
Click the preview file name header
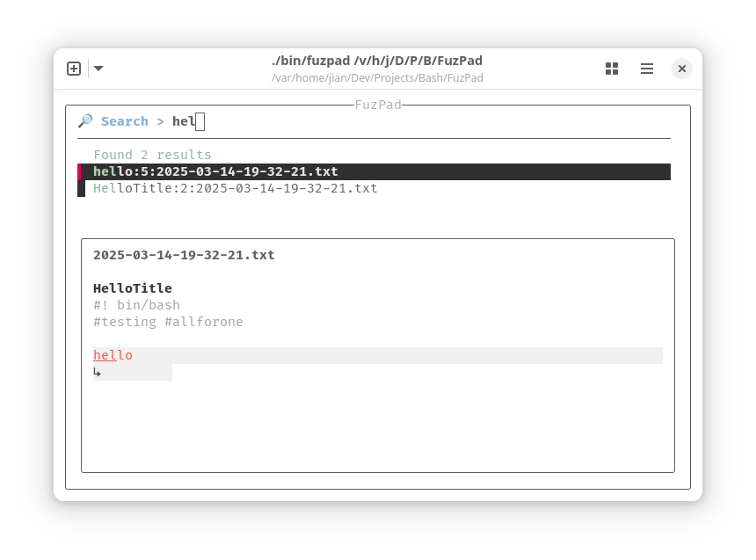(184, 255)
